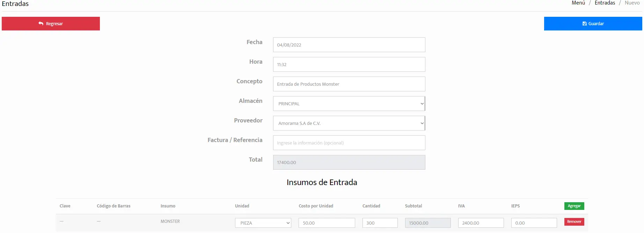Add a row with the green Agregar button

click(574, 206)
